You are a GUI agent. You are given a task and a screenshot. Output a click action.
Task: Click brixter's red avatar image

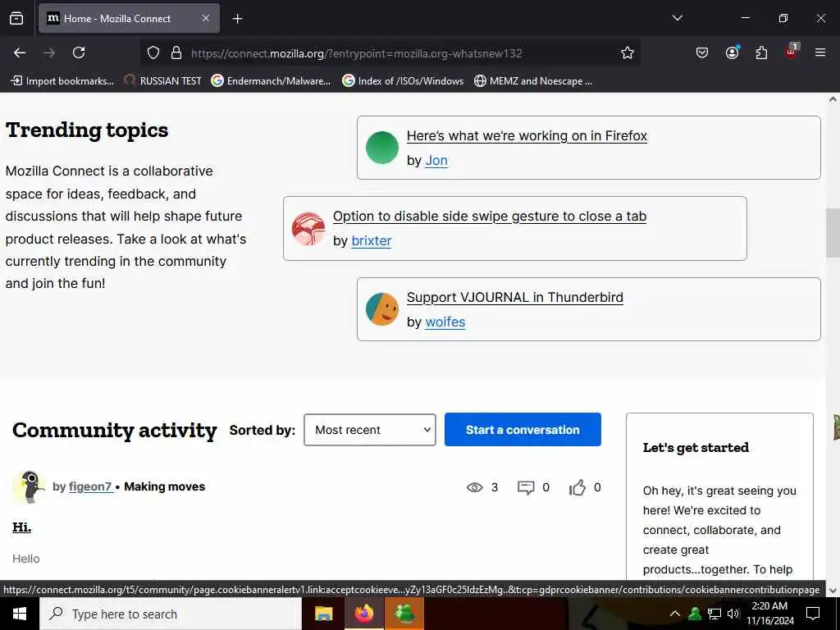(308, 229)
